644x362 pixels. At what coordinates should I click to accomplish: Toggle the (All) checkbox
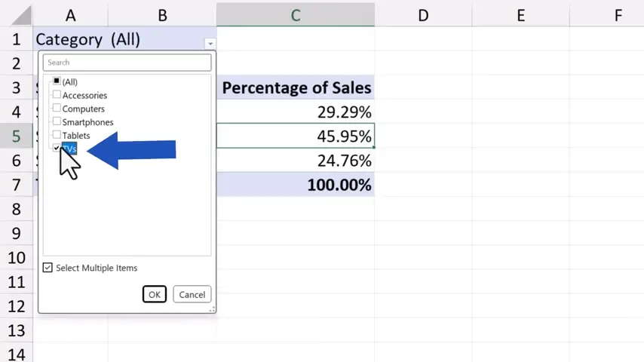[x=57, y=81]
